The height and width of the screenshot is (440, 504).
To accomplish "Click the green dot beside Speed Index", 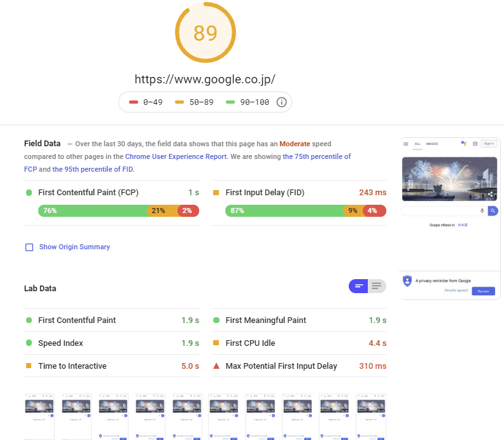I will [29, 343].
